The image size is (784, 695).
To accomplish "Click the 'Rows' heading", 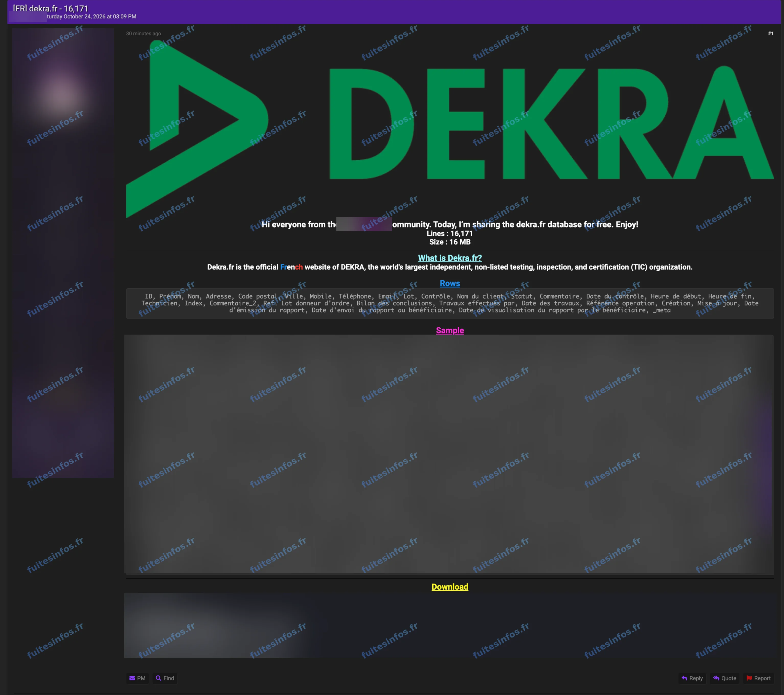I will coord(450,283).
